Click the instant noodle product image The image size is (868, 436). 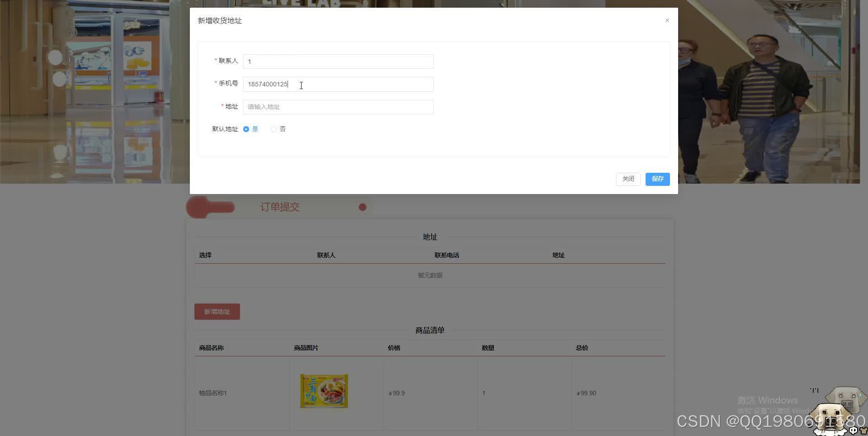pos(324,390)
